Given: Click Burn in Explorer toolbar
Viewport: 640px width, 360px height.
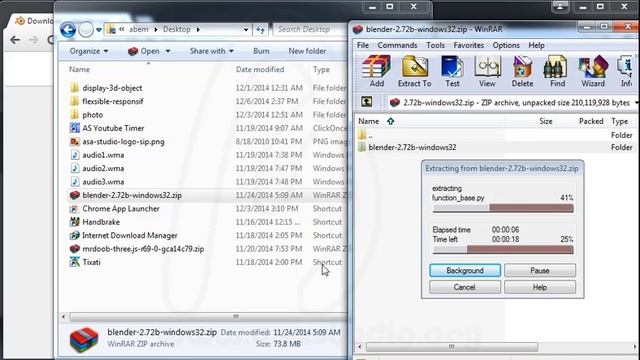Looking at the screenshot, I should (x=261, y=51).
